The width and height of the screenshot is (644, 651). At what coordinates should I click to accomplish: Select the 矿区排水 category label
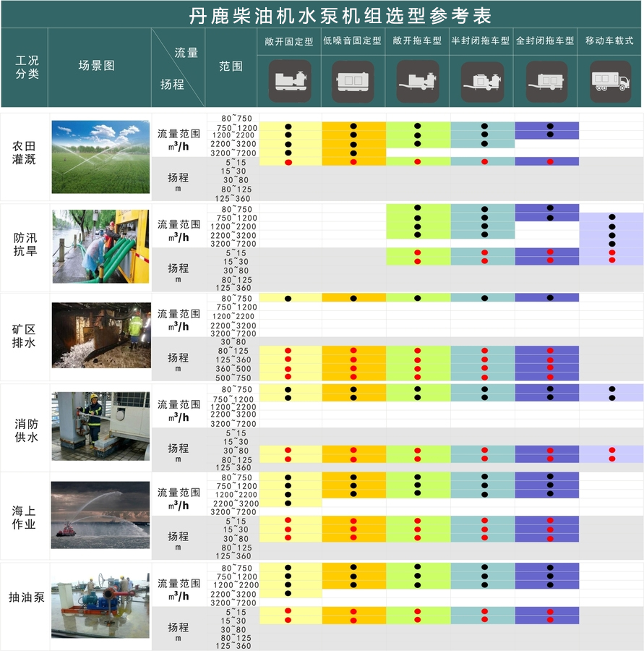(24, 336)
